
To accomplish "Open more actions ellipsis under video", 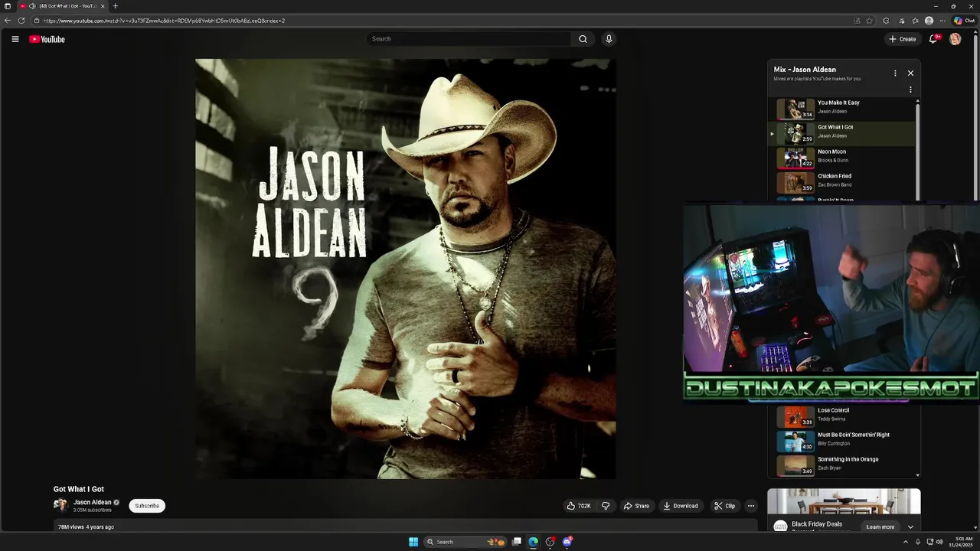I will (x=751, y=506).
